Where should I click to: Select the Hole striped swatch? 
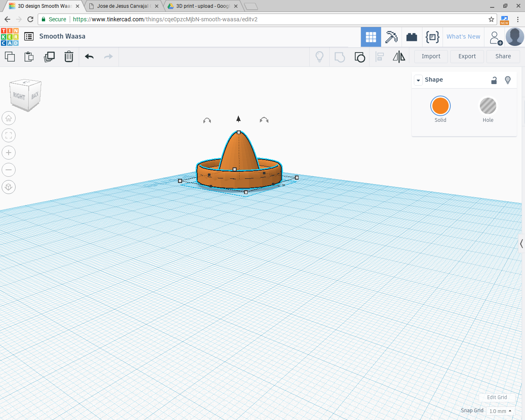click(x=488, y=106)
